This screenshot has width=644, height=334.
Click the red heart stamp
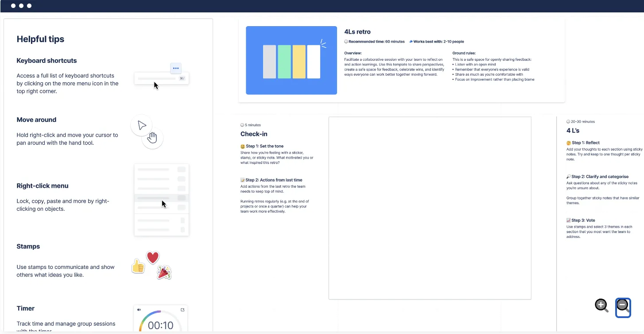point(153,257)
